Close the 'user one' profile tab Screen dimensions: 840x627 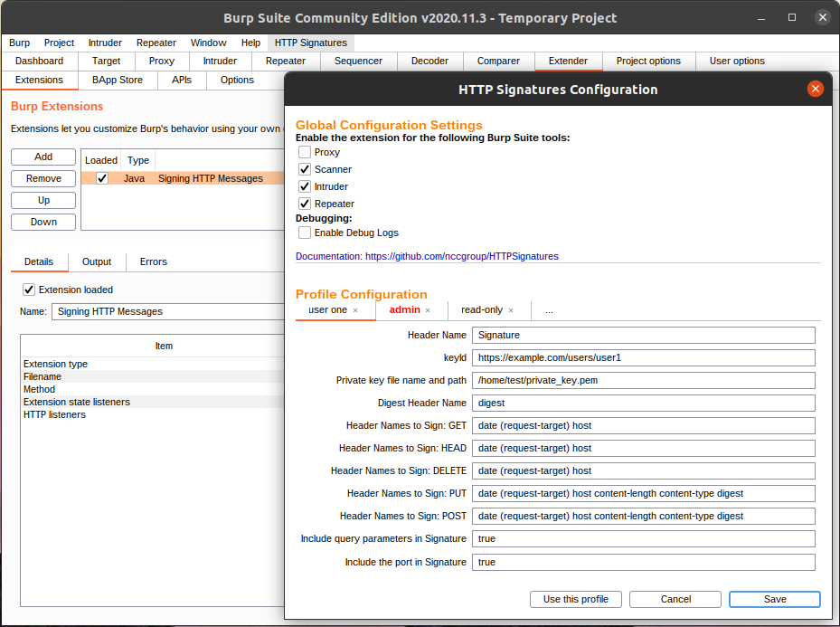[355, 310]
